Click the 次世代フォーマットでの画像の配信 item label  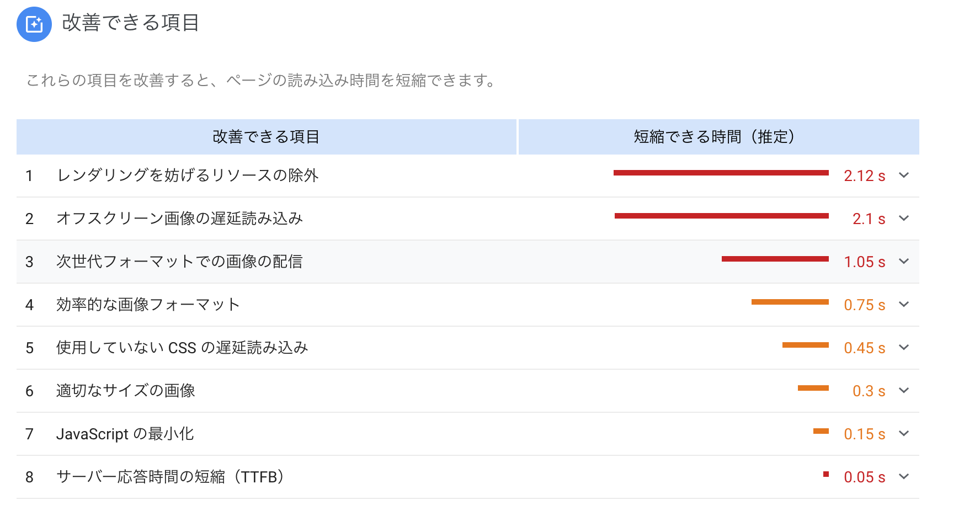click(179, 262)
